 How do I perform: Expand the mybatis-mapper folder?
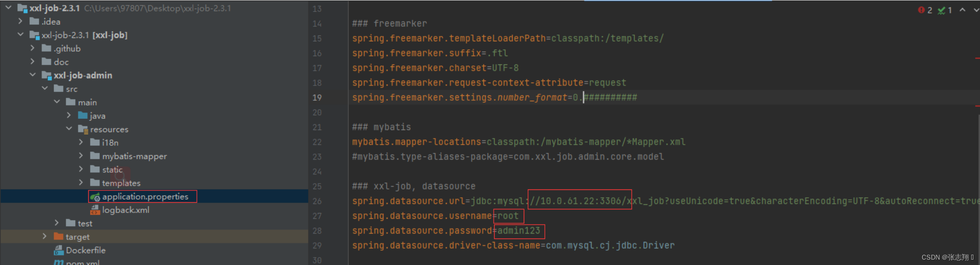click(x=81, y=156)
